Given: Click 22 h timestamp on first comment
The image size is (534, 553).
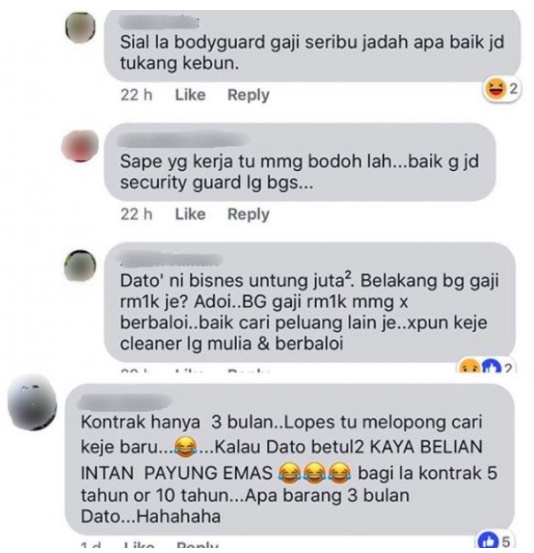Looking at the screenshot, I should [x=136, y=95].
